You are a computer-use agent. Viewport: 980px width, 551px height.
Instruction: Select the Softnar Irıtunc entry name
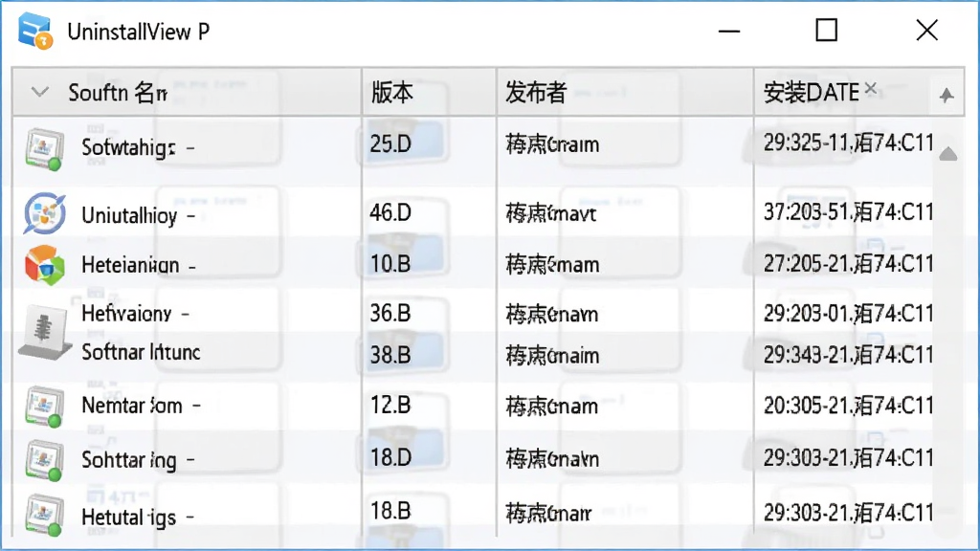(x=141, y=352)
